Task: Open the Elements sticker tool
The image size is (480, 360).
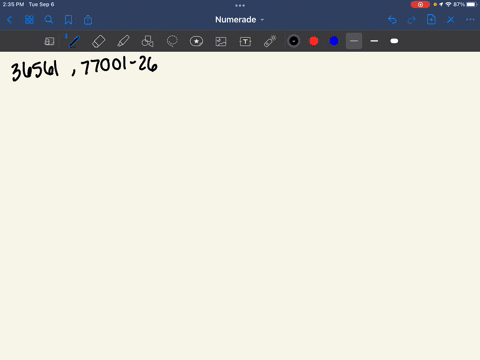Action: point(196,41)
